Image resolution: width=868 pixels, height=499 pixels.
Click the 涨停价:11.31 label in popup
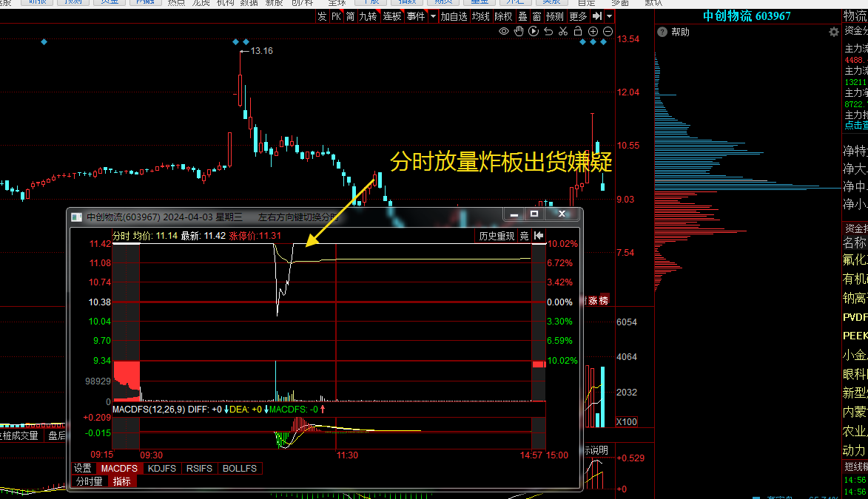255,236
